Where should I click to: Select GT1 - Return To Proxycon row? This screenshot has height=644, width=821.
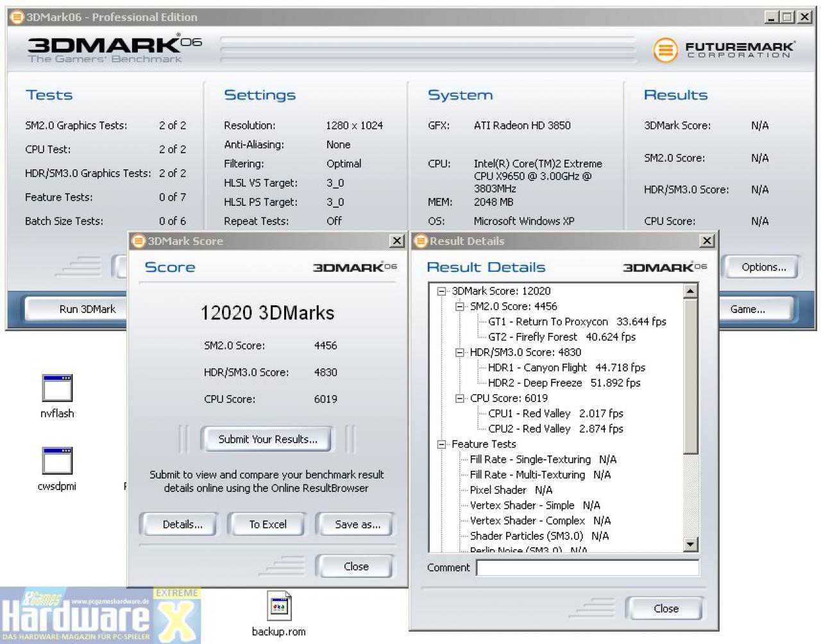pyautogui.click(x=577, y=322)
